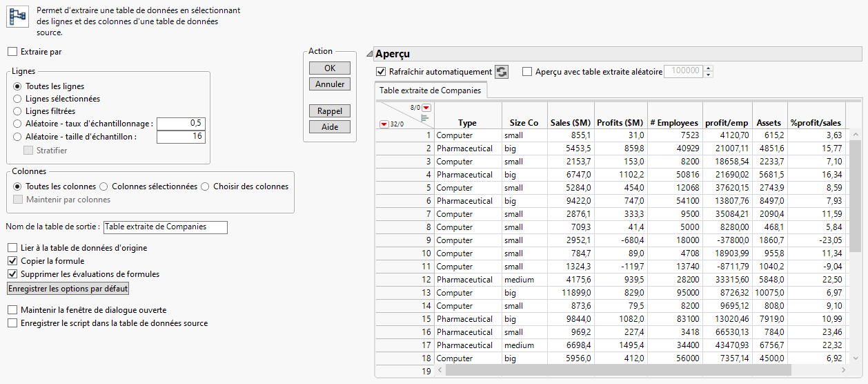Click the bar-chart header graphs icon
868x384 pixels.
coord(426,117)
